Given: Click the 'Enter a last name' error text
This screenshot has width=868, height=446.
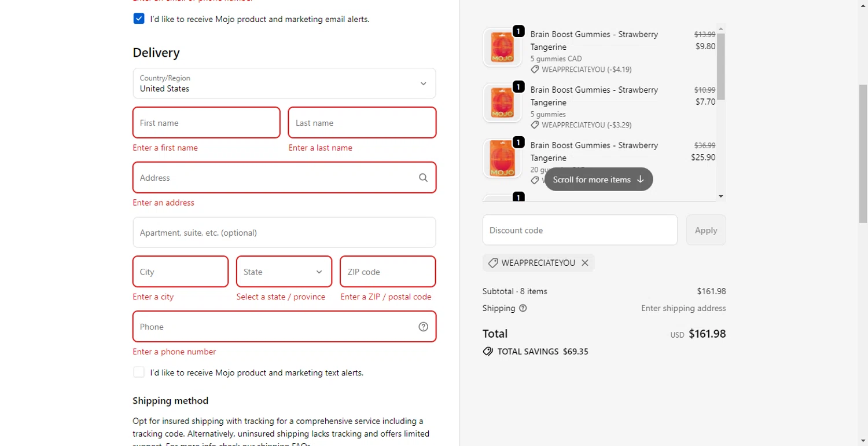Looking at the screenshot, I should (321, 148).
